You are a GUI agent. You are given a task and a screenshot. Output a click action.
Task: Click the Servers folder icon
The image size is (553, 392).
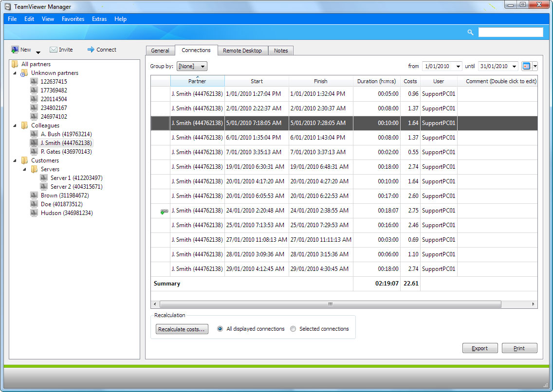pos(34,169)
